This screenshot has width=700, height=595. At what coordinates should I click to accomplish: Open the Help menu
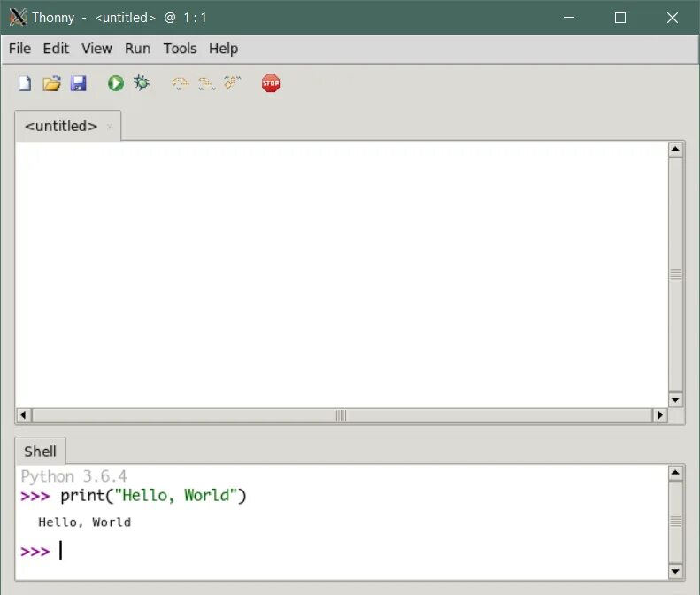click(x=223, y=48)
